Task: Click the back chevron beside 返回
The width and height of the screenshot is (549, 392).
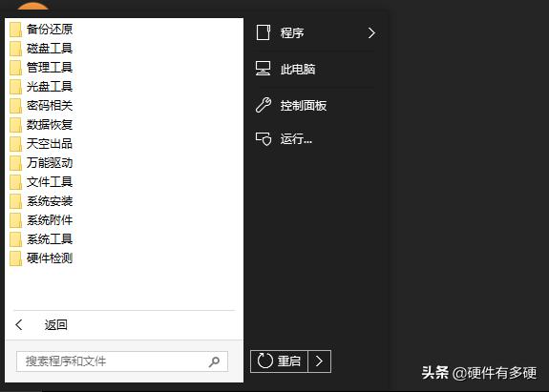Action: (19, 325)
